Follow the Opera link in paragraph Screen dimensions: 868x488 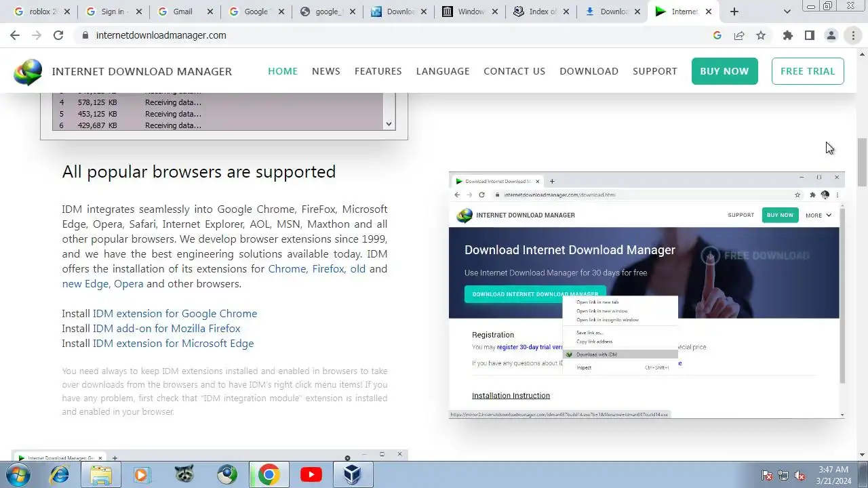click(128, 284)
